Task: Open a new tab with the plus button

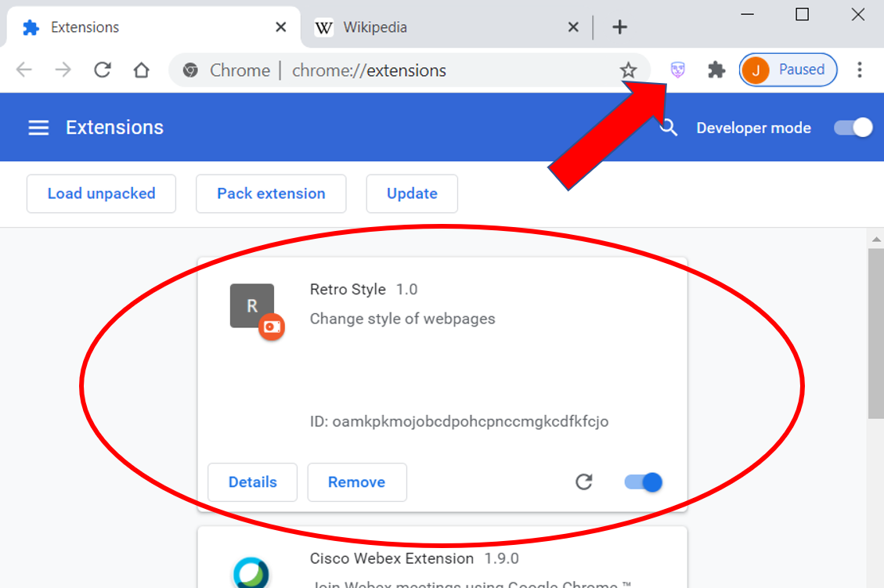Action: pos(619,27)
